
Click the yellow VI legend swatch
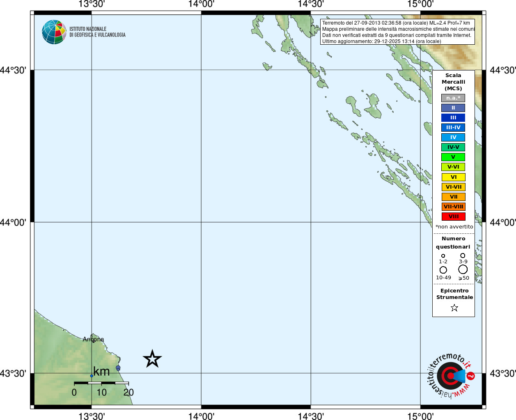454,177
